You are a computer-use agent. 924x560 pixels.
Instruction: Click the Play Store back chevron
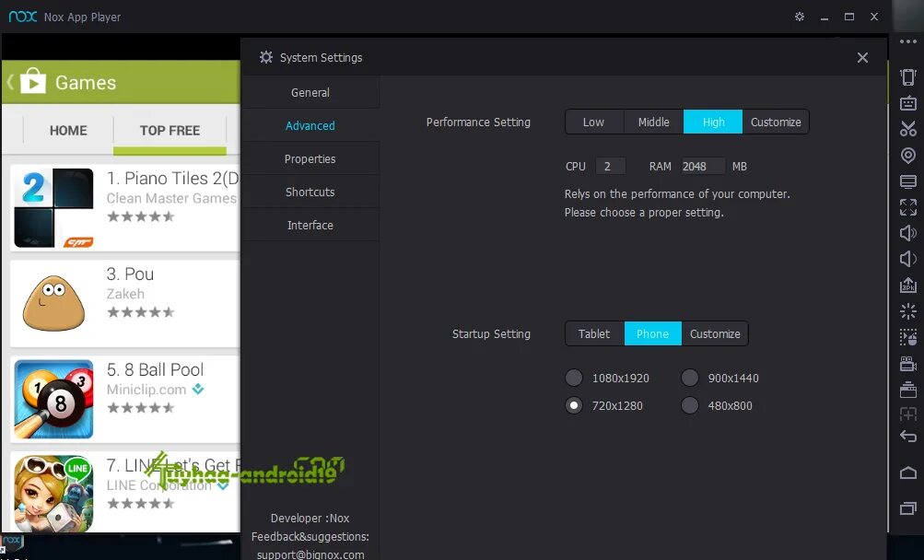click(10, 81)
